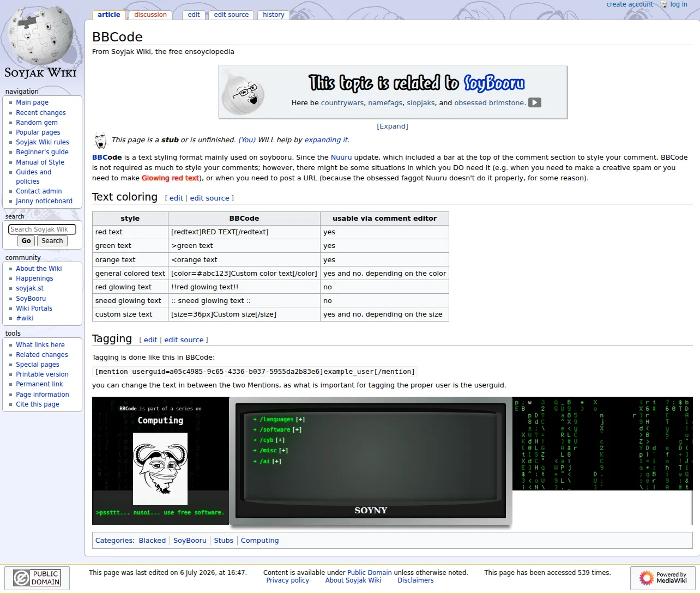Screen dimensions: 700x594
Task: Open About the Wiki link
Action: tap(39, 269)
